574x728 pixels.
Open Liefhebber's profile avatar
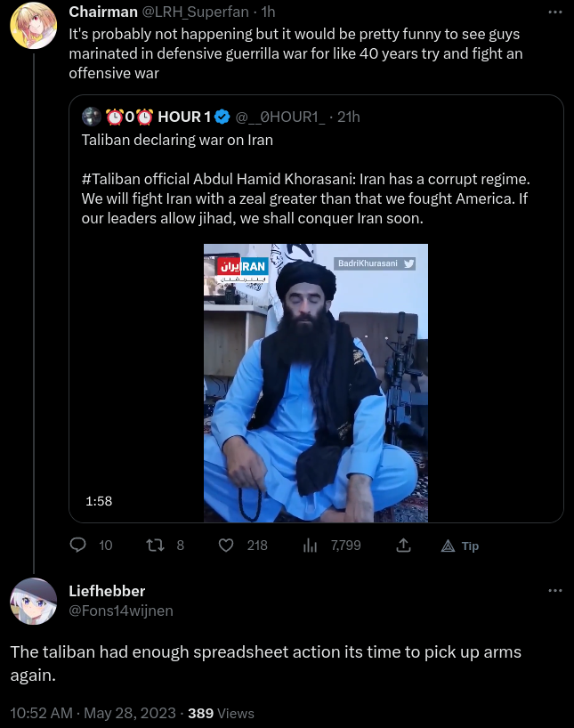click(x=34, y=601)
